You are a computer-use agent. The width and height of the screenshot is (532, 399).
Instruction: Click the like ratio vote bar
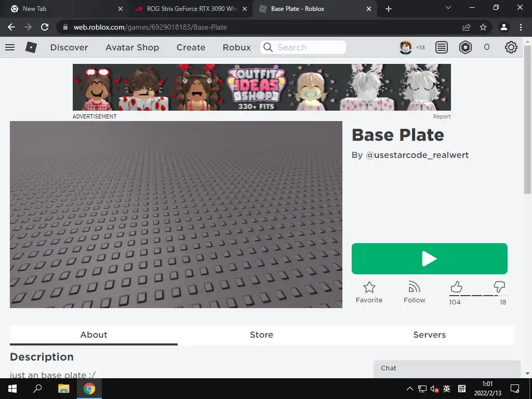click(x=478, y=296)
